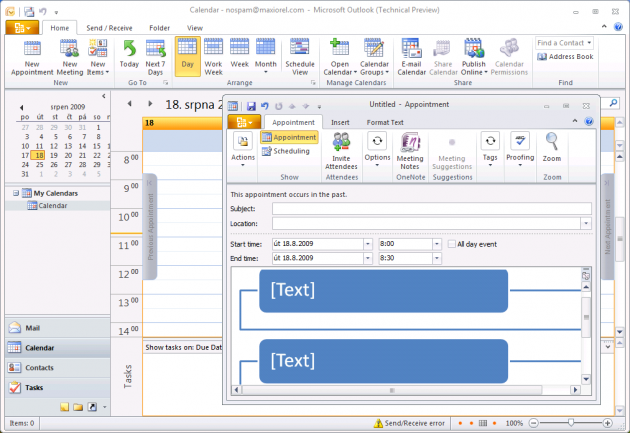Image resolution: width=630 pixels, height=433 pixels.
Task: Open Address Book
Action: [565, 57]
